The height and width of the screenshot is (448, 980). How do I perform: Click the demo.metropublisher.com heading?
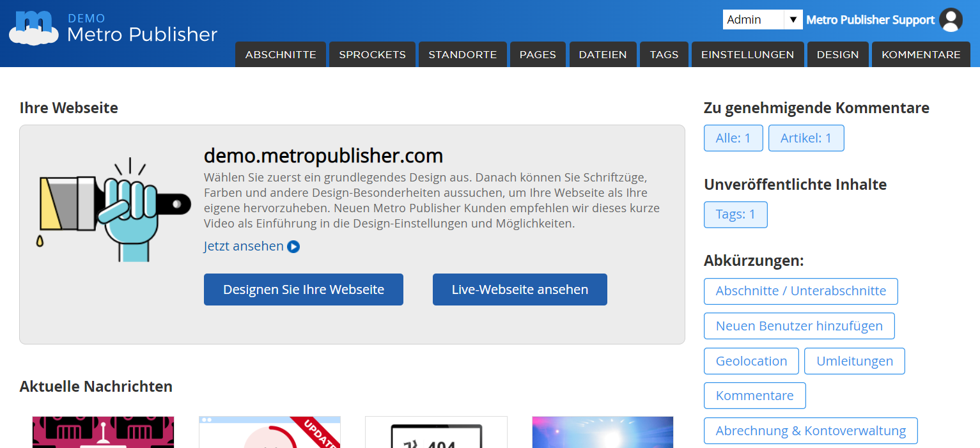(x=323, y=156)
